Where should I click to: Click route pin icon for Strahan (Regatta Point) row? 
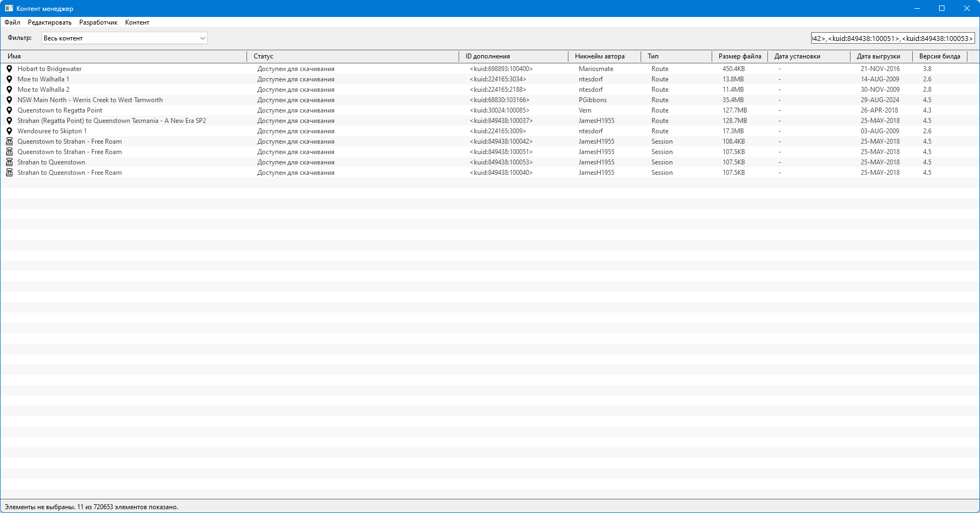point(9,121)
